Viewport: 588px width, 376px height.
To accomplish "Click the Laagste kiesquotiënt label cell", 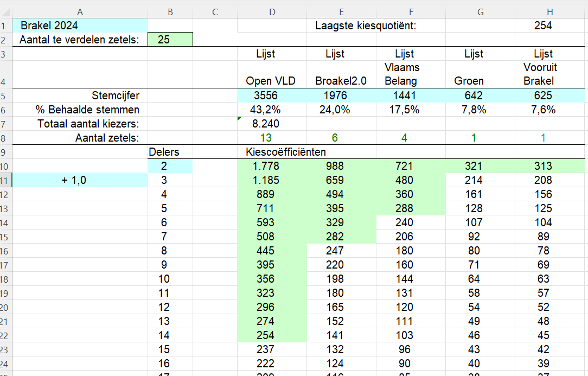I will click(366, 26).
